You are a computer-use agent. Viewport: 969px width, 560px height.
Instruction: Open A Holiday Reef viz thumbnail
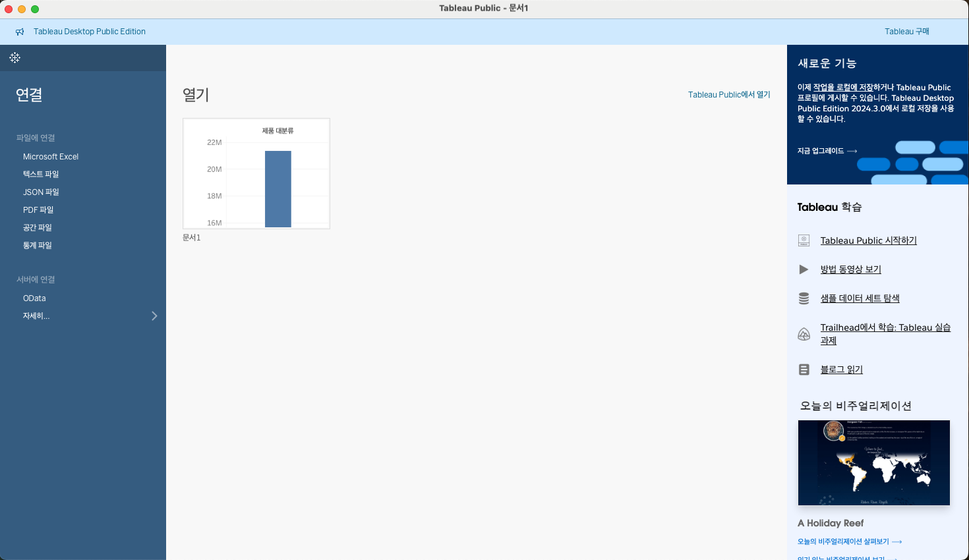point(874,463)
